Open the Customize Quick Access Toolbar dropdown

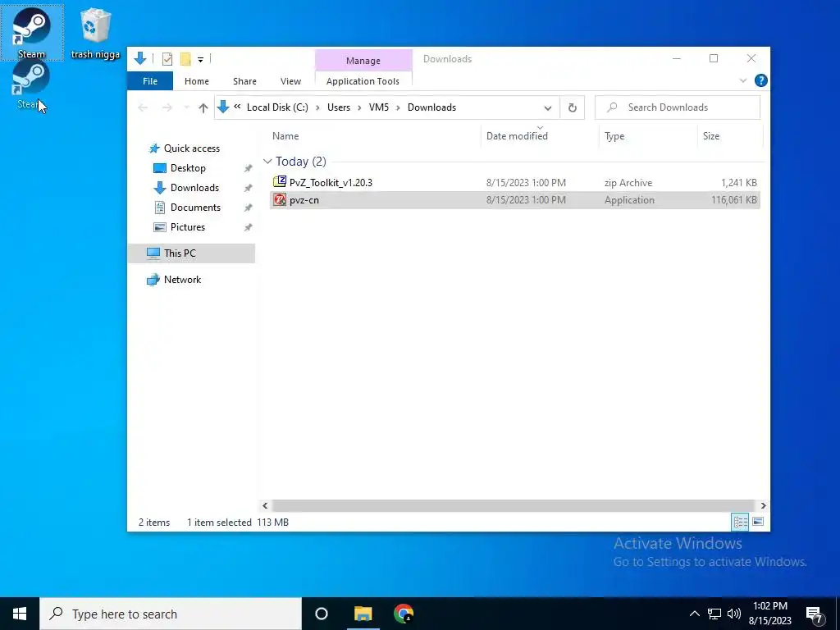(x=200, y=59)
